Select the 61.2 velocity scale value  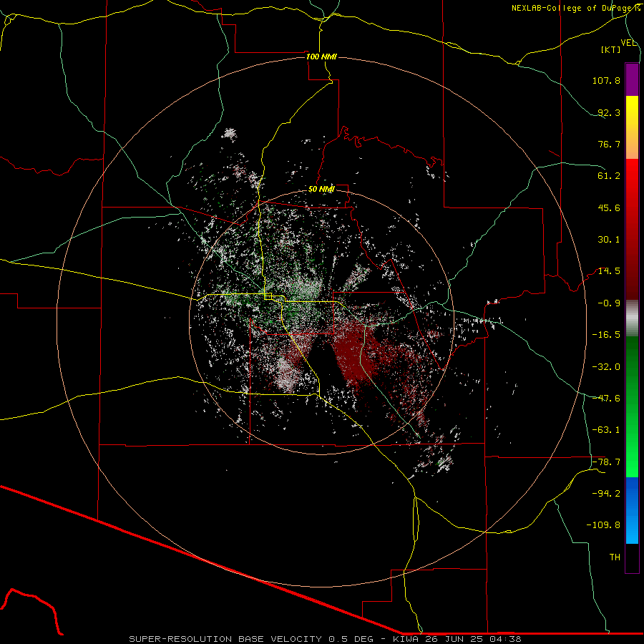[x=609, y=176]
